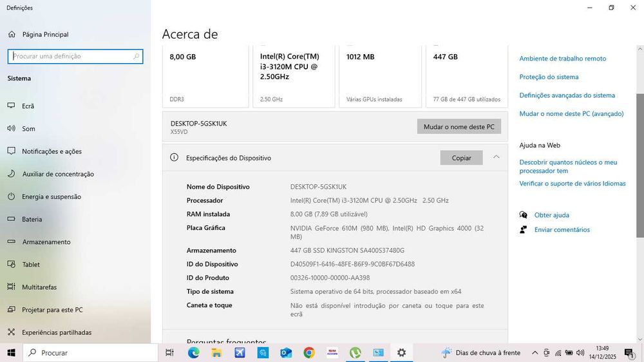Click the vertical scrollbar thumb on the right
This screenshot has width=644, height=362.
point(640,165)
